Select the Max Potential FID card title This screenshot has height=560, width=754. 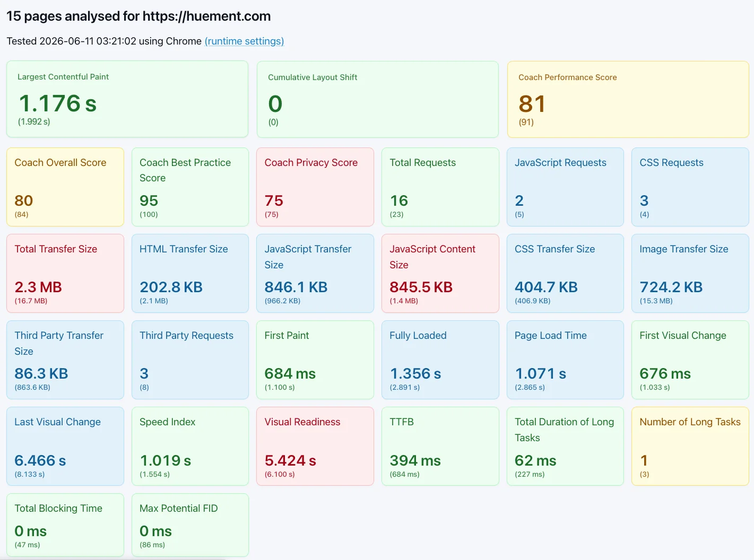pyautogui.click(x=179, y=509)
